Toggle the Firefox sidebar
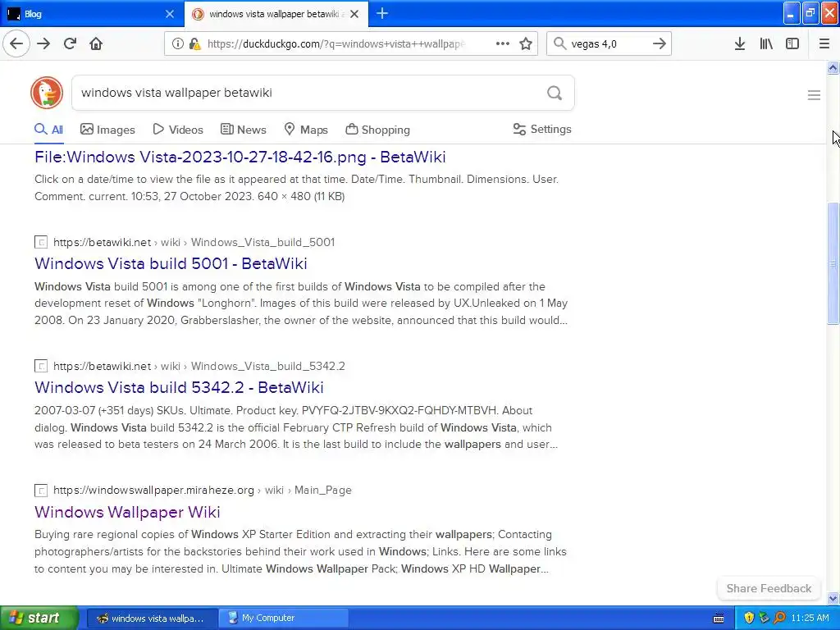This screenshot has height=630, width=840. click(792, 43)
